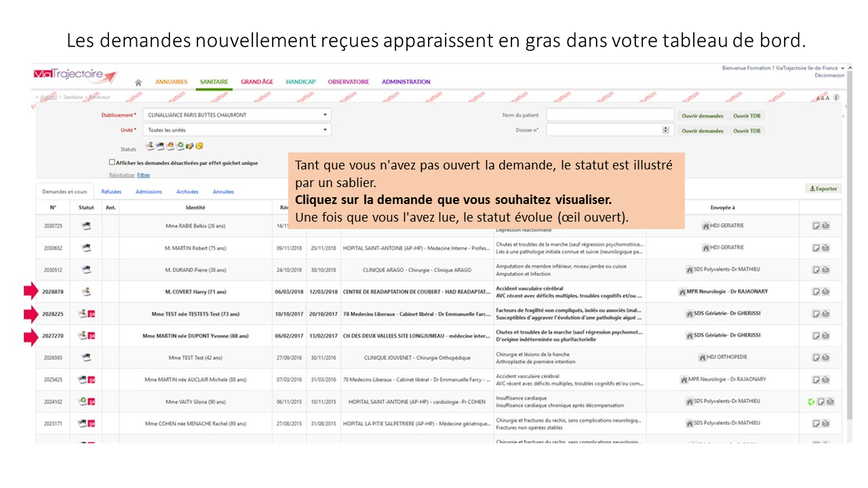This screenshot has width=868, height=488.
Task: Click the Exporter button
Action: click(823, 188)
